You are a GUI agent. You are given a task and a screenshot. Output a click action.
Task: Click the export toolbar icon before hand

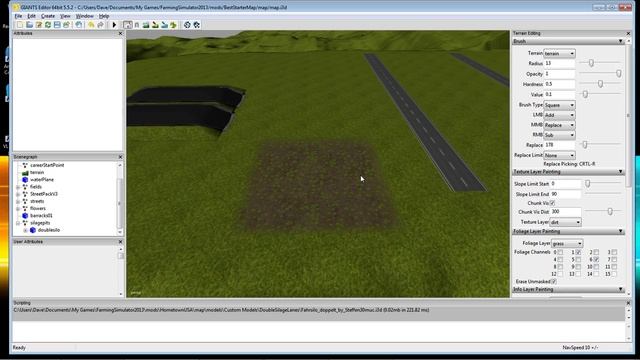(66, 25)
